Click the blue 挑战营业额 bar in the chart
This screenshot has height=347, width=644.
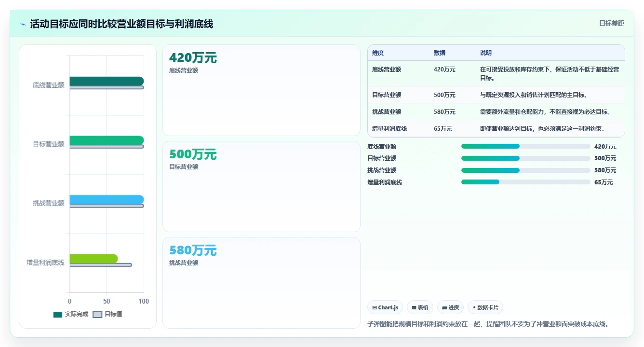(107, 199)
